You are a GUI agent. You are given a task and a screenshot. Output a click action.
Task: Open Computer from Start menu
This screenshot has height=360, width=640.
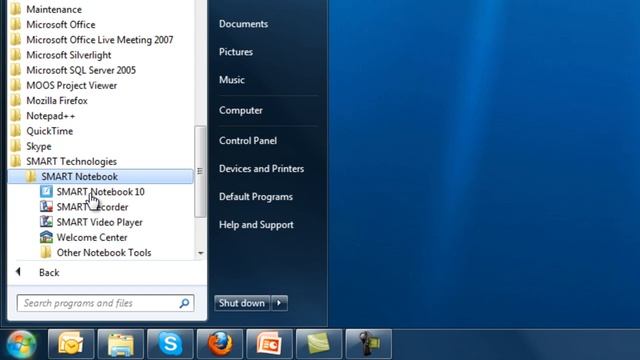coord(241,110)
